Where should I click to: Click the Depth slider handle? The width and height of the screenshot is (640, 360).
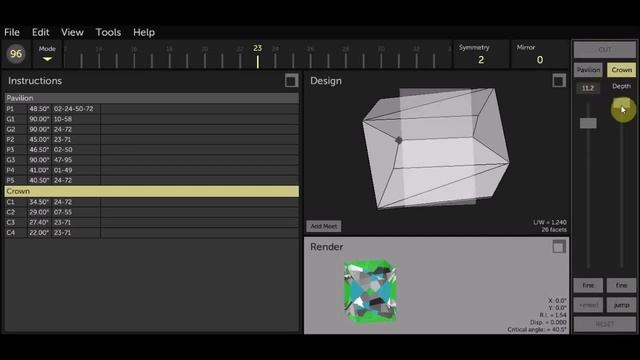[x=622, y=104]
